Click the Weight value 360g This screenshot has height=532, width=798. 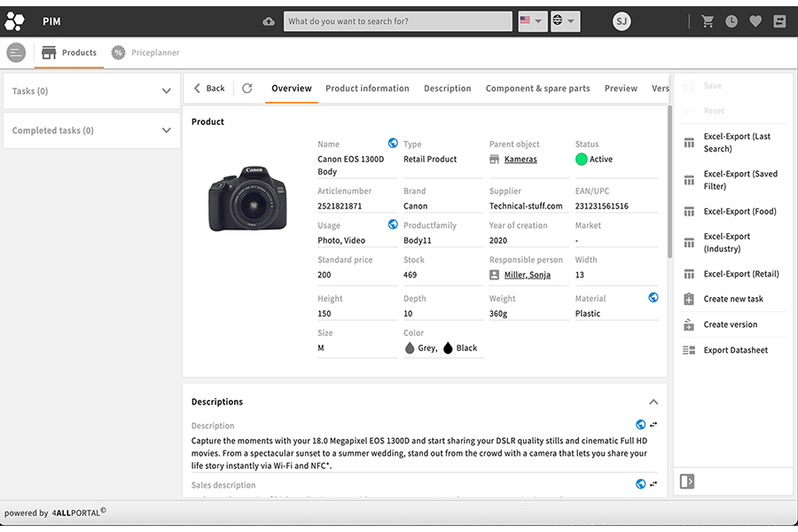498,314
